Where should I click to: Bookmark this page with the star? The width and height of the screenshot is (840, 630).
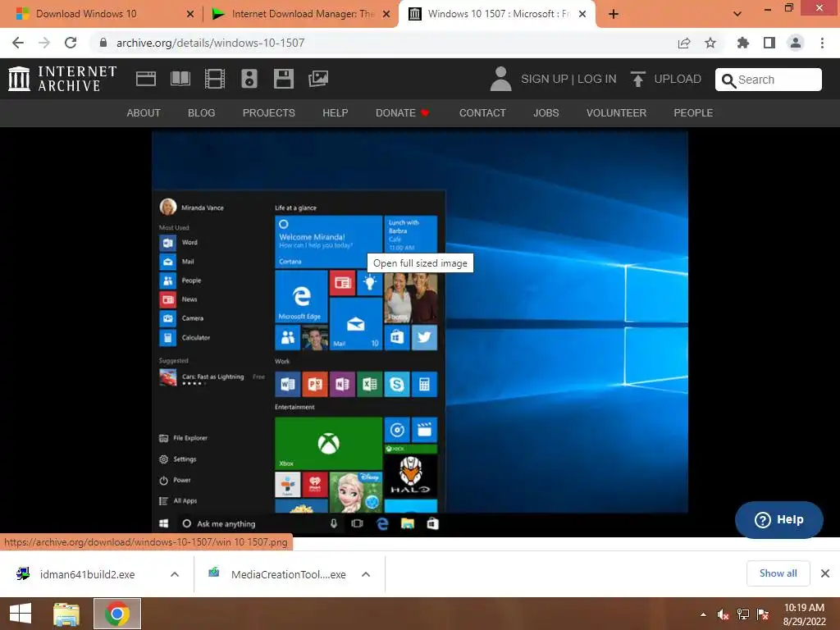[x=710, y=43]
